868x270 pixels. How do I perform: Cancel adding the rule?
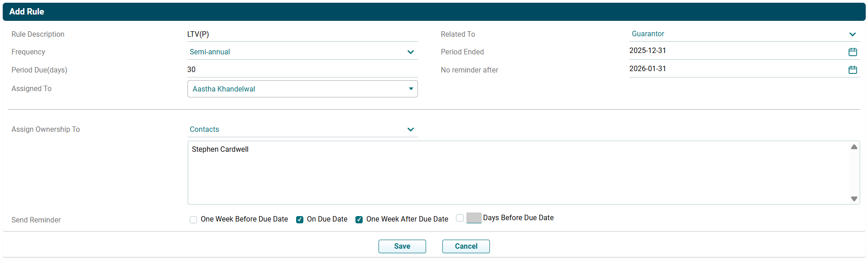(465, 246)
